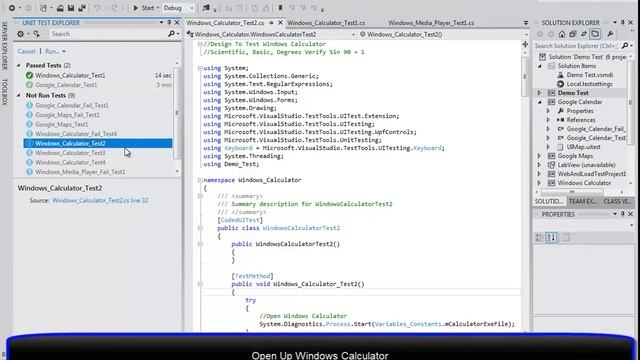Screen dimensions: 640x360
Task: Select Google_Maps_Fail_Test1 in list
Action: (x=67, y=115)
